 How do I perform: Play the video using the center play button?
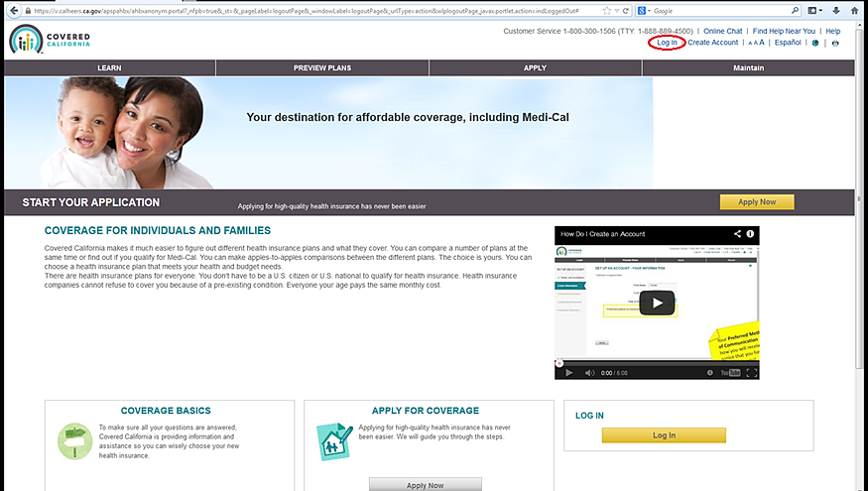657,303
